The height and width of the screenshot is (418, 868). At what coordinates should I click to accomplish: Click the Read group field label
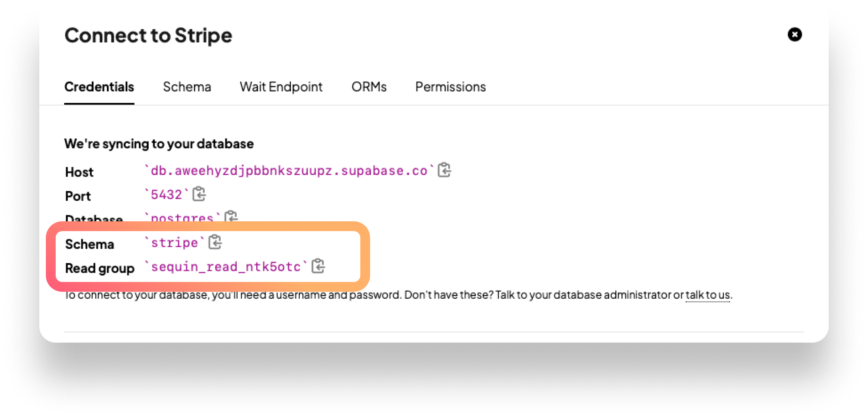tap(100, 268)
